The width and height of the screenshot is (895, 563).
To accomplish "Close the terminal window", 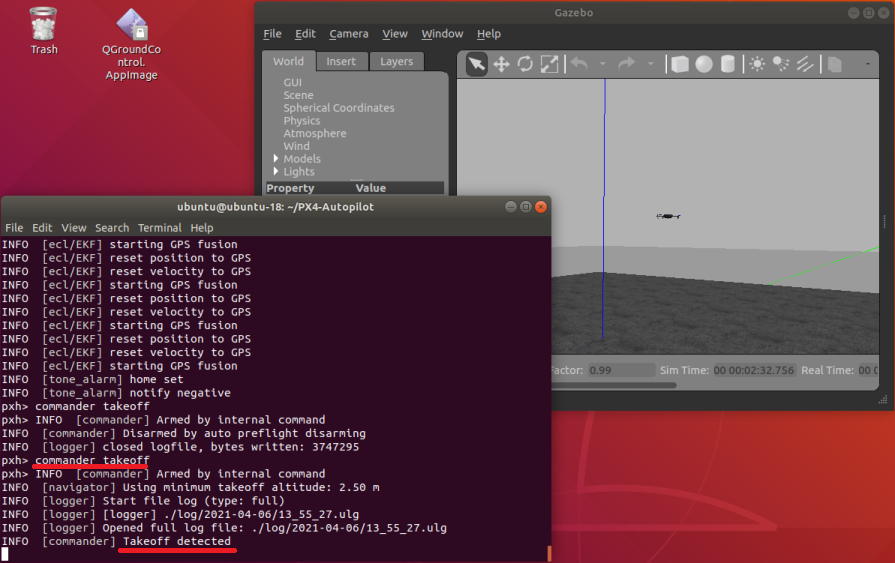I will pos(541,207).
